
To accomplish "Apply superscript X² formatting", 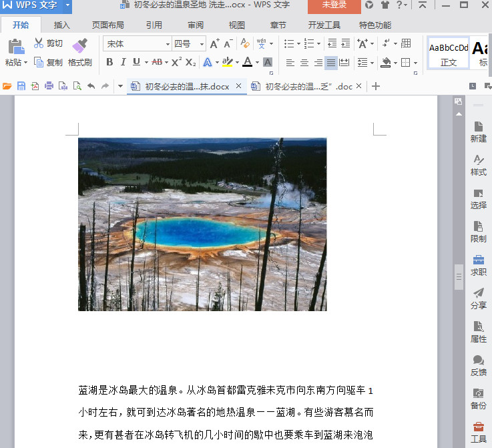I will (x=177, y=62).
